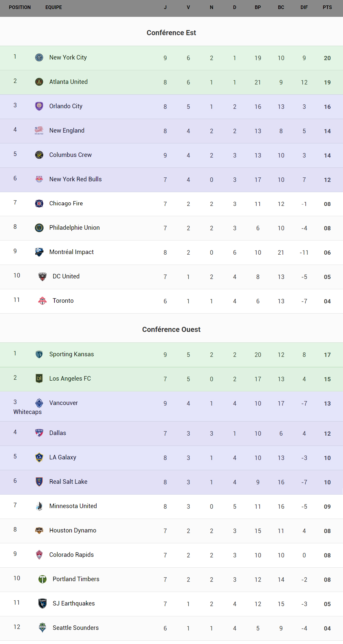Click the DIF column header

(x=304, y=7)
